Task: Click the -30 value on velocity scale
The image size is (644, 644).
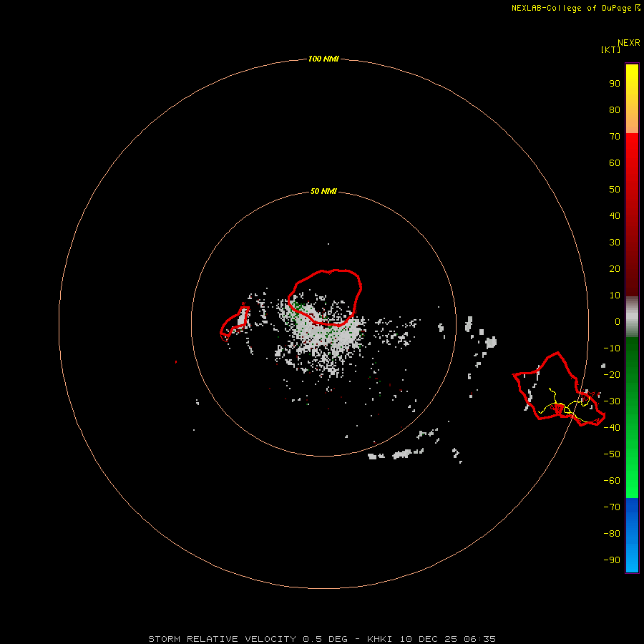Action: coord(612,401)
